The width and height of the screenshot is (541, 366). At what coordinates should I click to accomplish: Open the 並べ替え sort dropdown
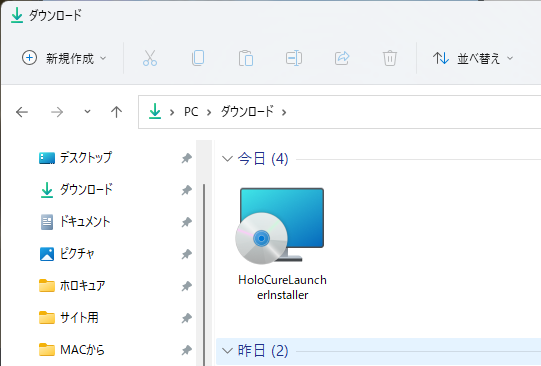tap(473, 58)
